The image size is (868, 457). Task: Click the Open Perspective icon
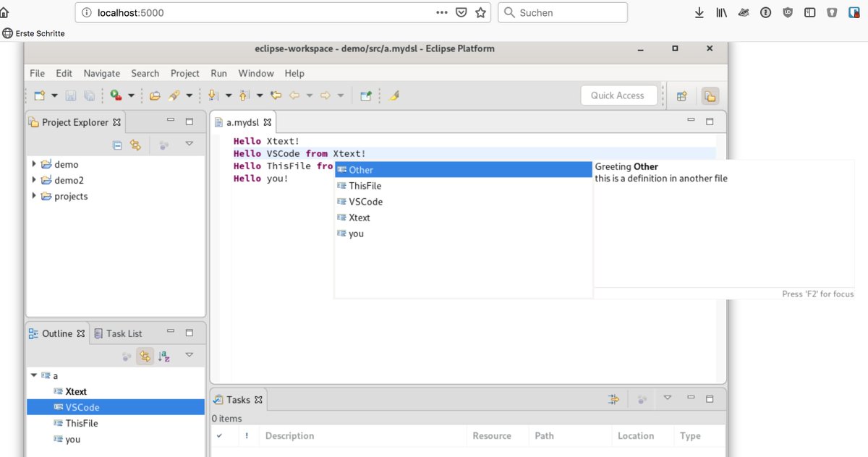tap(681, 95)
